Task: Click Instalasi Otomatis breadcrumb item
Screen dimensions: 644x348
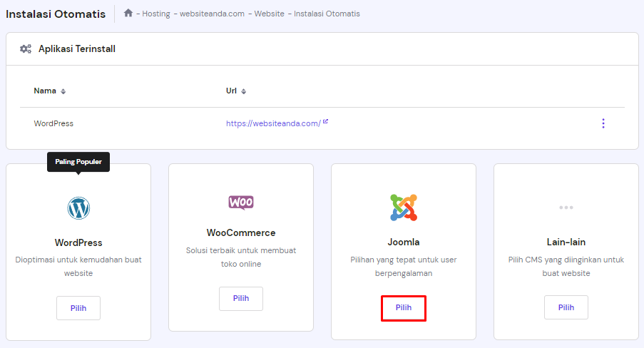Action: (x=327, y=14)
